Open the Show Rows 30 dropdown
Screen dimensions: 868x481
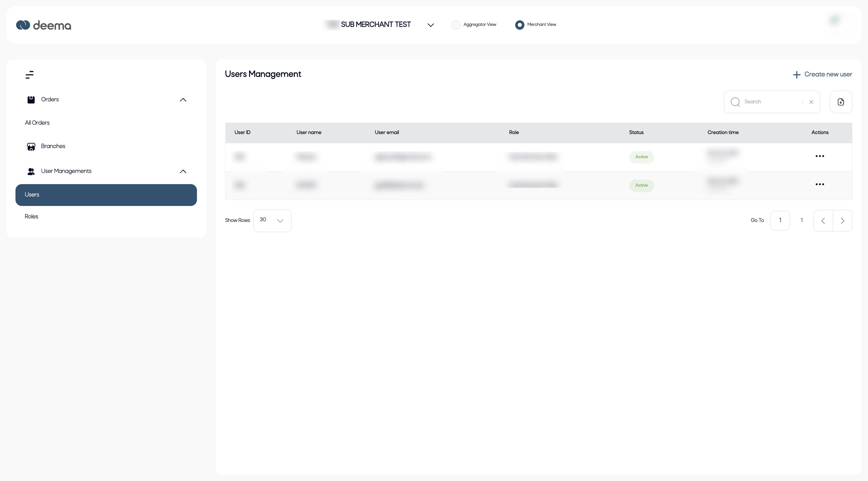(272, 220)
